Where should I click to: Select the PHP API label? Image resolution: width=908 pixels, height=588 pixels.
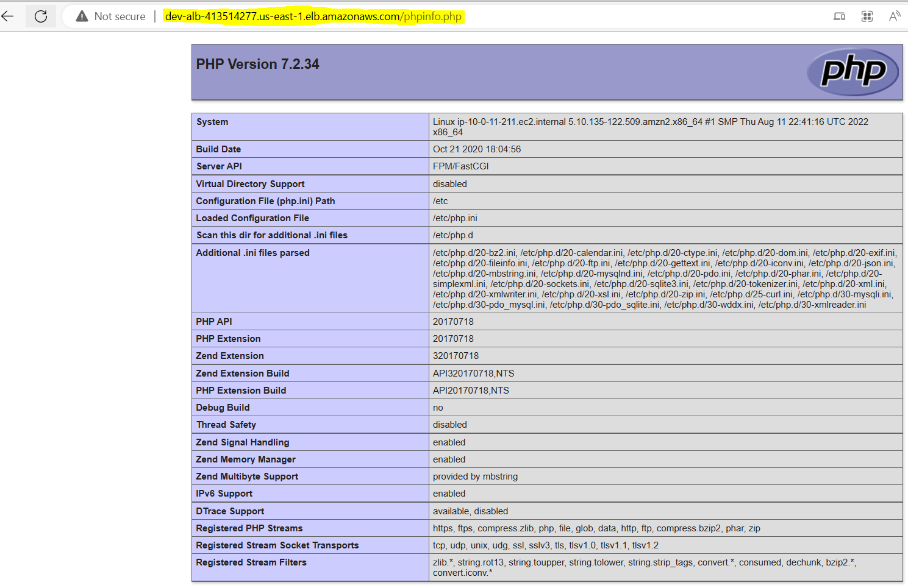pyautogui.click(x=214, y=322)
